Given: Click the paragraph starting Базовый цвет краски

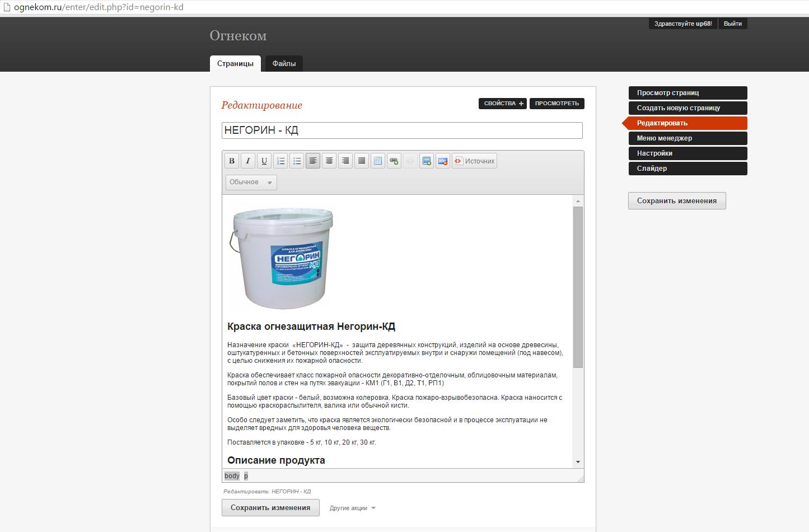Looking at the screenshot, I should (x=395, y=402).
